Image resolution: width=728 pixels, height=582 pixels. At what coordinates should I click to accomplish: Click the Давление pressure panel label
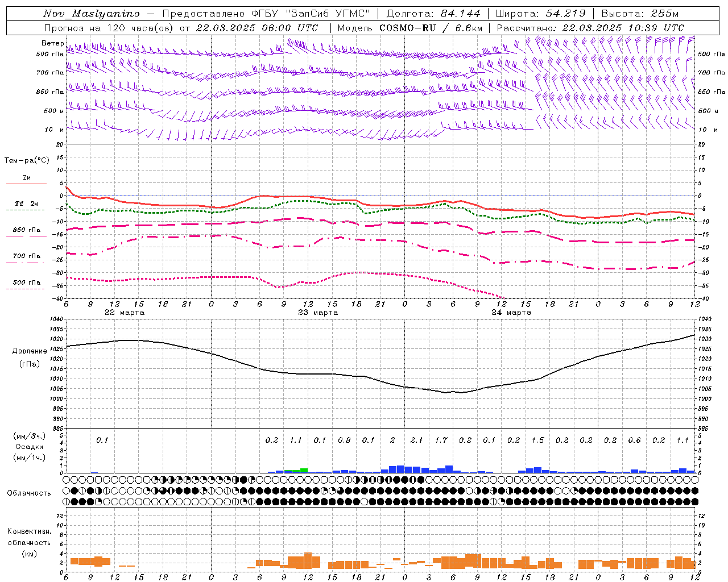(x=30, y=351)
